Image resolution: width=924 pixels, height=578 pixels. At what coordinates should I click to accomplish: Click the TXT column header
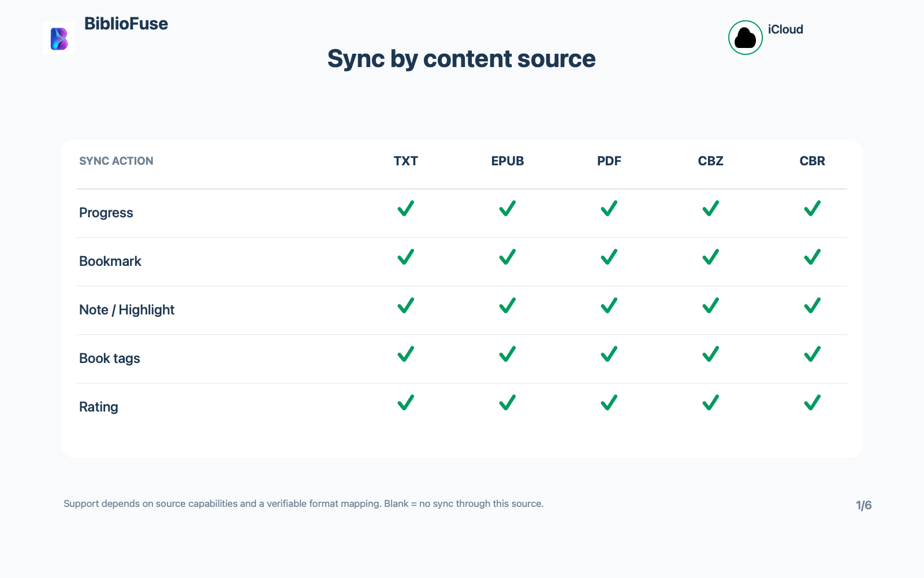click(x=406, y=161)
